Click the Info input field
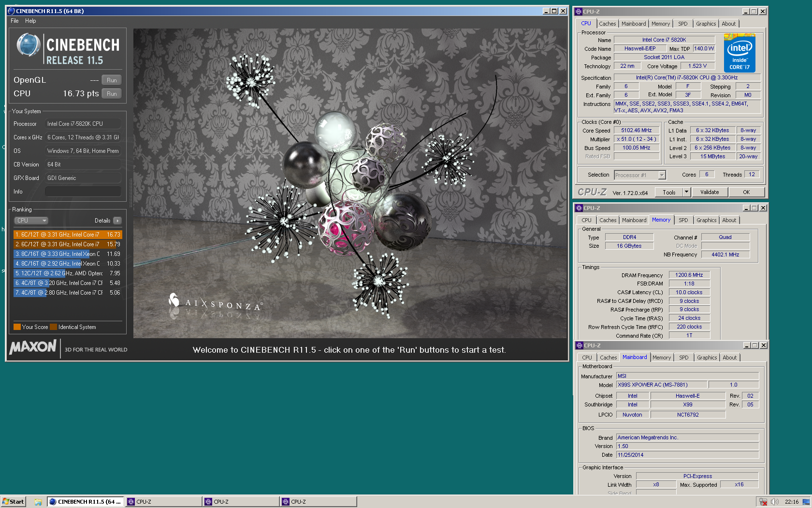812x508 pixels. point(83,192)
